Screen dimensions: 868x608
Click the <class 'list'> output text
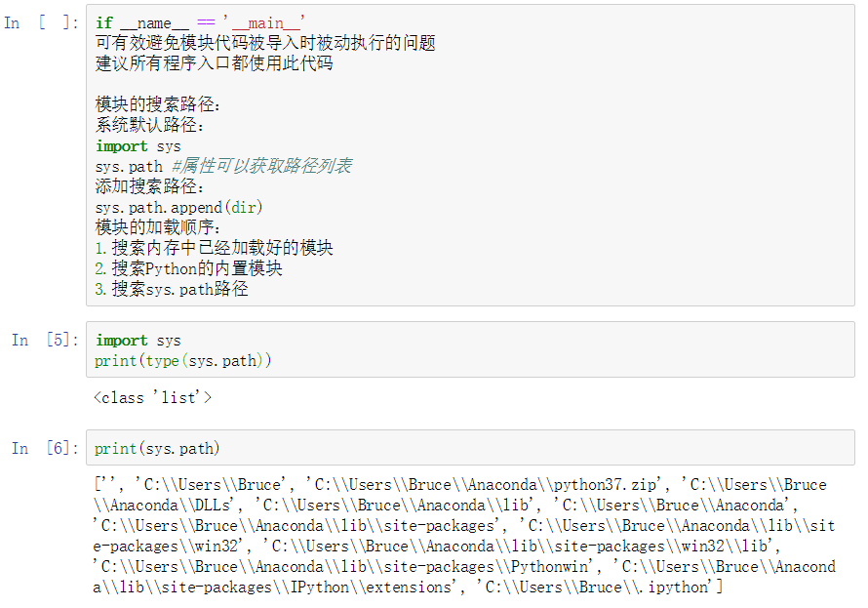point(152,397)
